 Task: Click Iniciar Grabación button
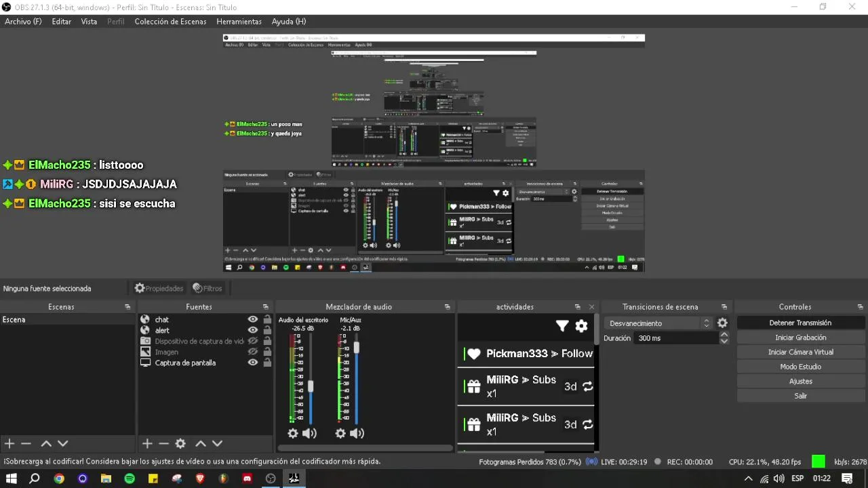[800, 338]
